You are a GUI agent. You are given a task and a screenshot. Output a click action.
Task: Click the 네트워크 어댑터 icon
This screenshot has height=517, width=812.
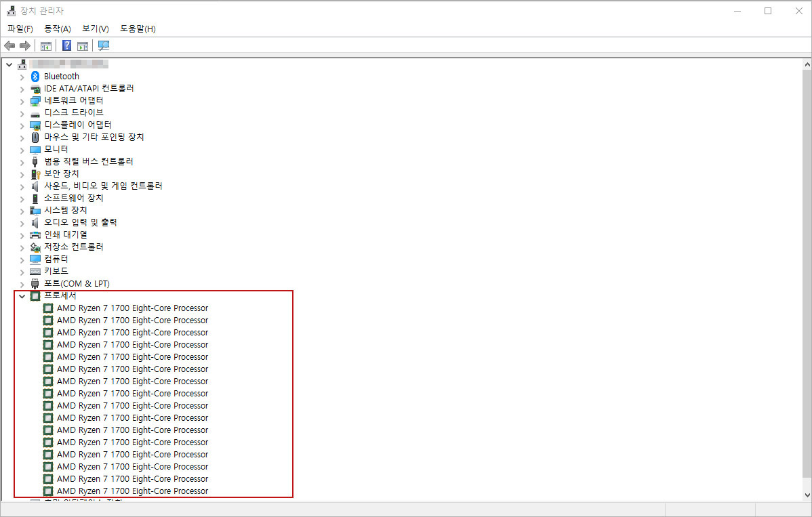coord(35,101)
